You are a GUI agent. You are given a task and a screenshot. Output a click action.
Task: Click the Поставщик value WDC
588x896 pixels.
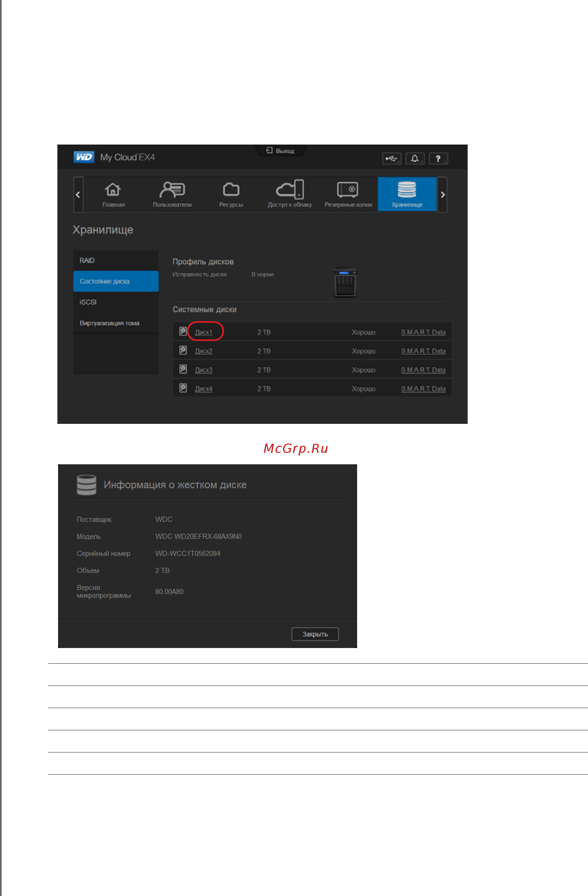(x=164, y=519)
